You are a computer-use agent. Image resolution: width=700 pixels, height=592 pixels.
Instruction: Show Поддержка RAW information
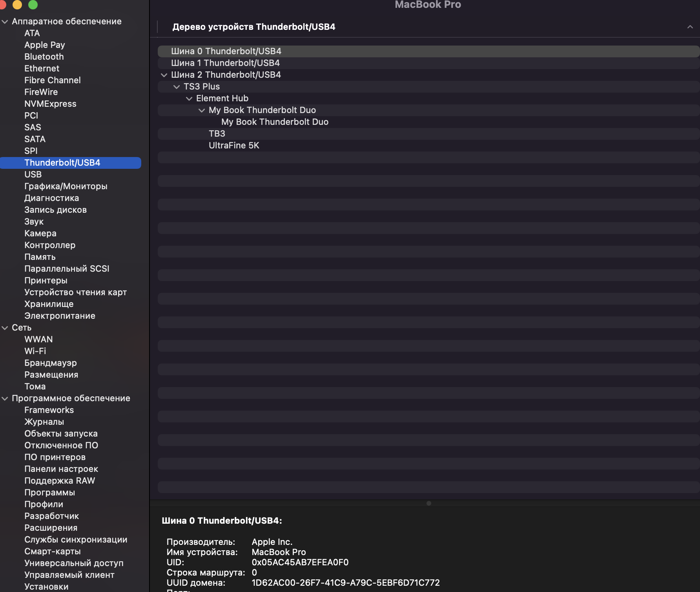[60, 481]
